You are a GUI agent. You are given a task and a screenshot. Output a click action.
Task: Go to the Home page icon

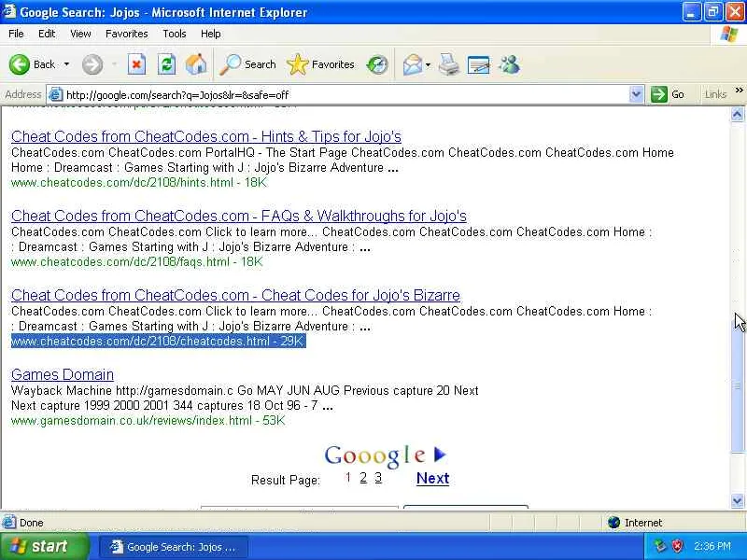tap(196, 64)
